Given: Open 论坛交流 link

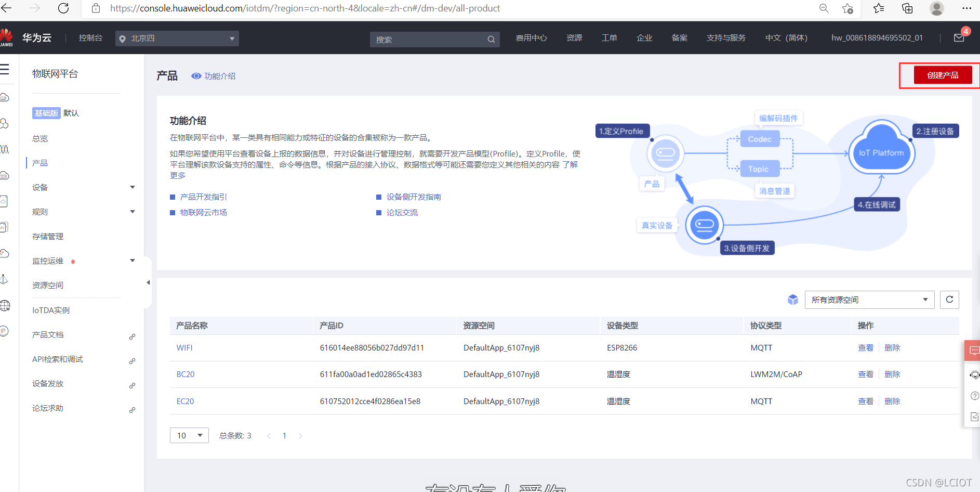Looking at the screenshot, I should [x=402, y=212].
